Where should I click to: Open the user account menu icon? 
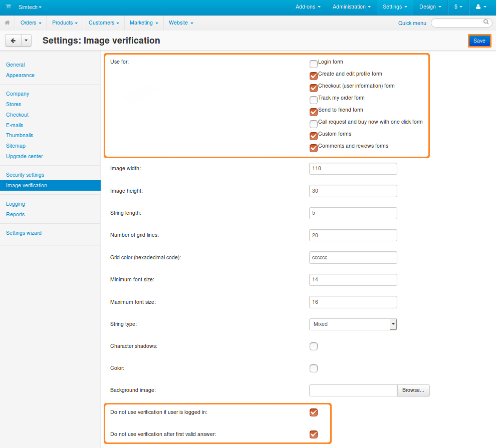[481, 7]
